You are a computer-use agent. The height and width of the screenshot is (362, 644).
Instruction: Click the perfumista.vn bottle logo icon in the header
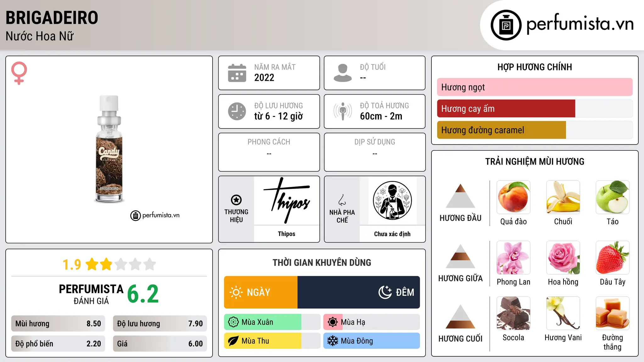pyautogui.click(x=506, y=25)
